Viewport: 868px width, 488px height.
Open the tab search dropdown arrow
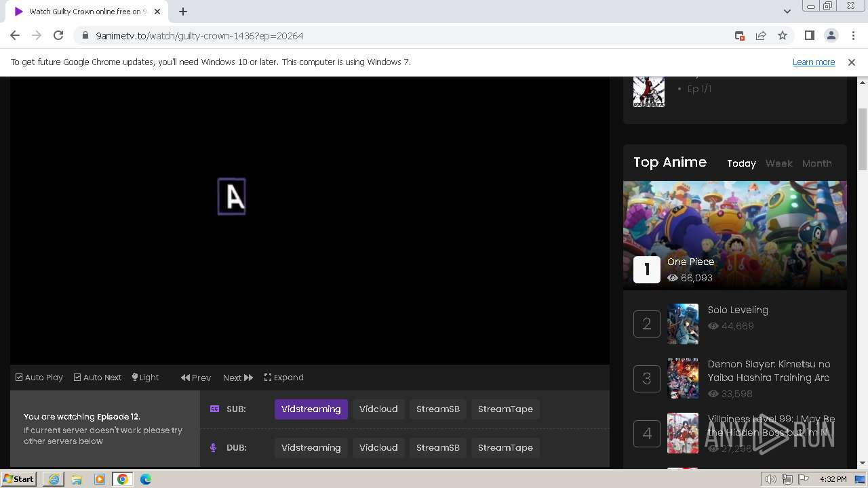pyautogui.click(x=787, y=12)
